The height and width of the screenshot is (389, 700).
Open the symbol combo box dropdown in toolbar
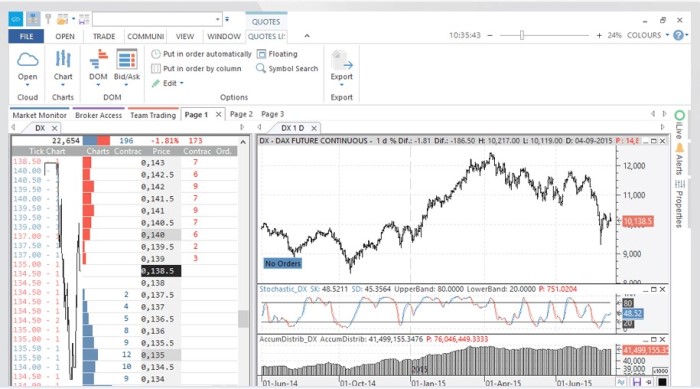click(x=217, y=19)
